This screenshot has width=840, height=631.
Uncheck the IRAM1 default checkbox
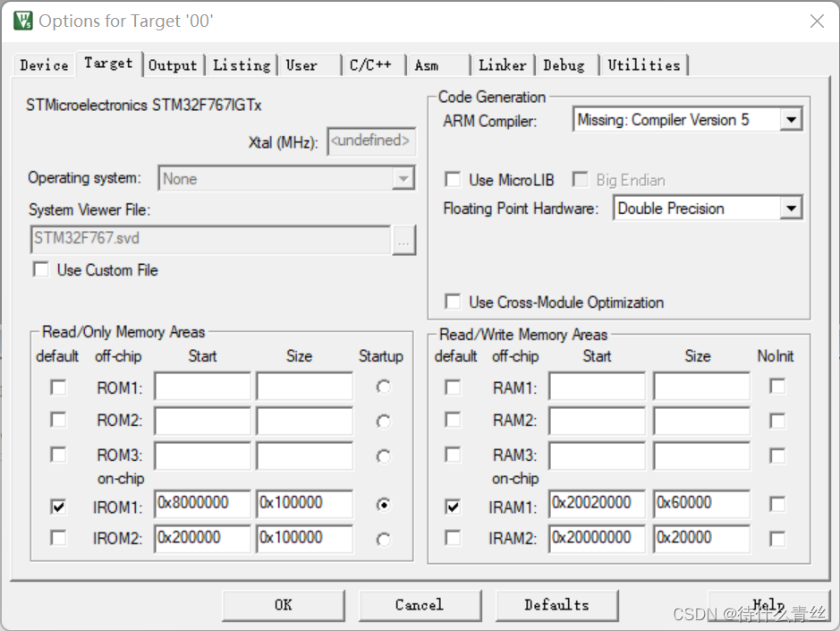[453, 507]
